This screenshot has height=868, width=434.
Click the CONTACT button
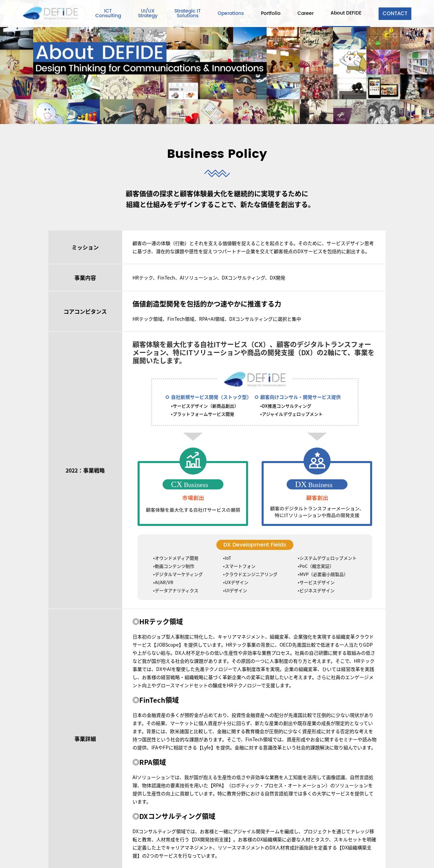click(395, 14)
